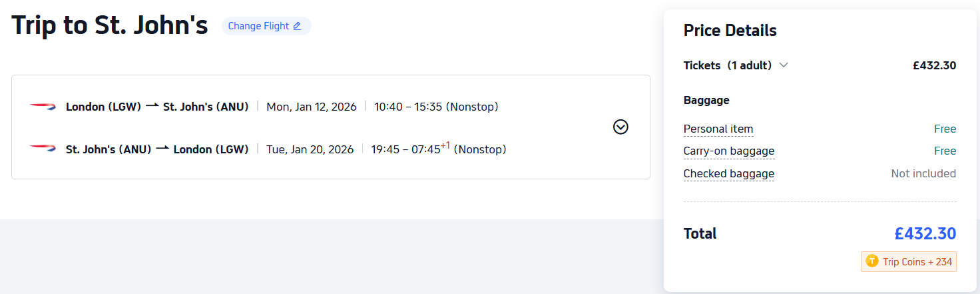Expand the Tickets (1 adult) price breakdown chevron
The image size is (980, 294).
pyautogui.click(x=784, y=65)
